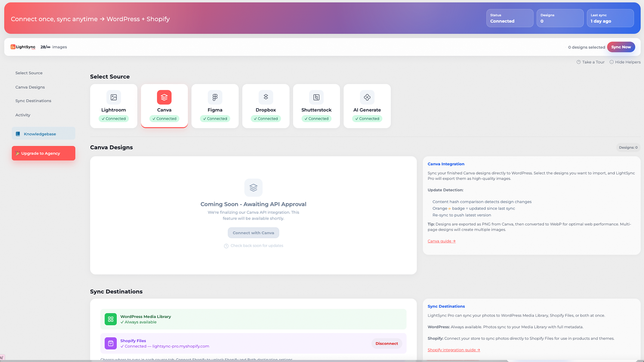Click the Sync Now button
The width and height of the screenshot is (644, 362).
point(621,47)
